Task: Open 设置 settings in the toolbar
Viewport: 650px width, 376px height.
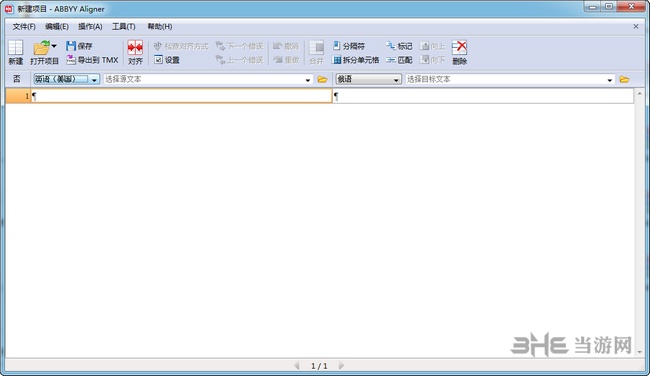Action: coord(167,60)
